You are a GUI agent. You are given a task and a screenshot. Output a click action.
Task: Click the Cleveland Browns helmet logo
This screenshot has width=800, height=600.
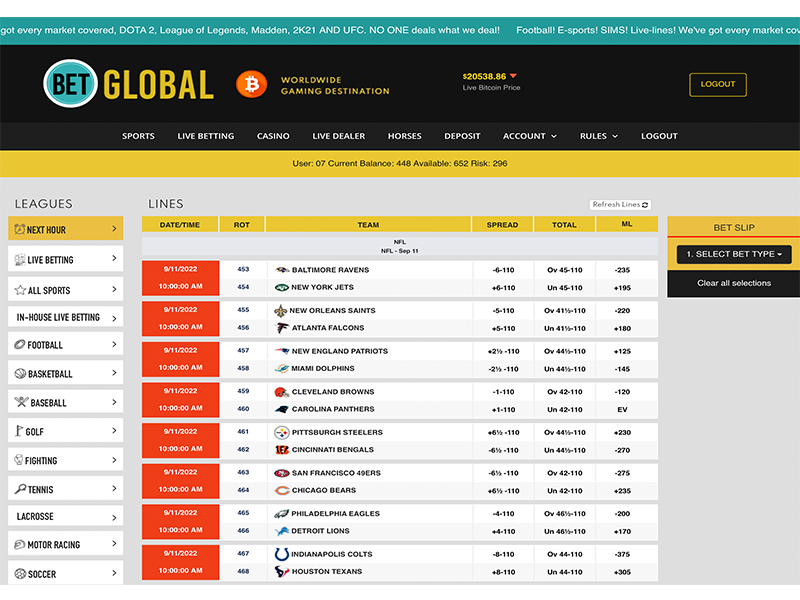point(282,392)
